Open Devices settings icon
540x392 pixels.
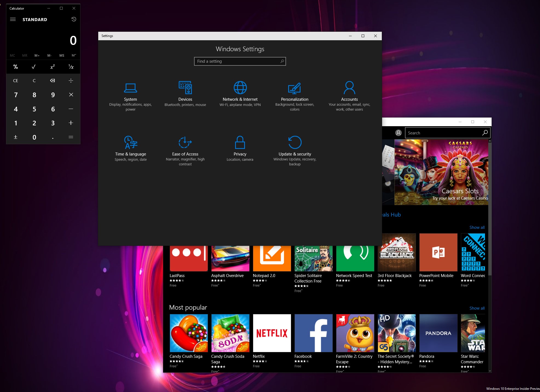(x=185, y=88)
